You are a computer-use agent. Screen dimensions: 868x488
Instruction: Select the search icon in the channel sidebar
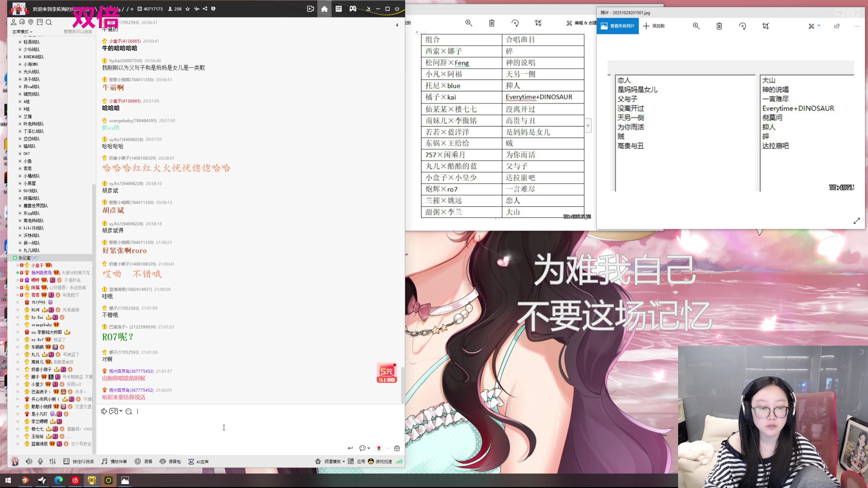(49, 22)
